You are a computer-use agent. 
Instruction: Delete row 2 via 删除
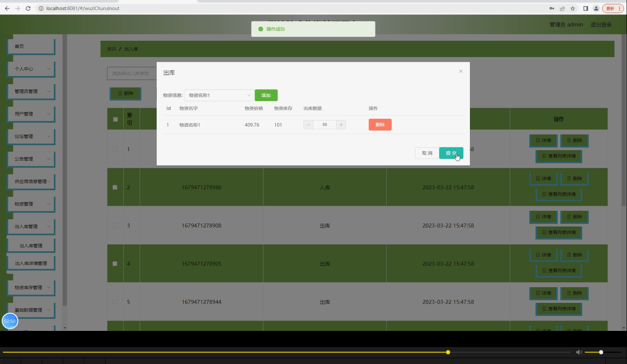pyautogui.click(x=574, y=179)
